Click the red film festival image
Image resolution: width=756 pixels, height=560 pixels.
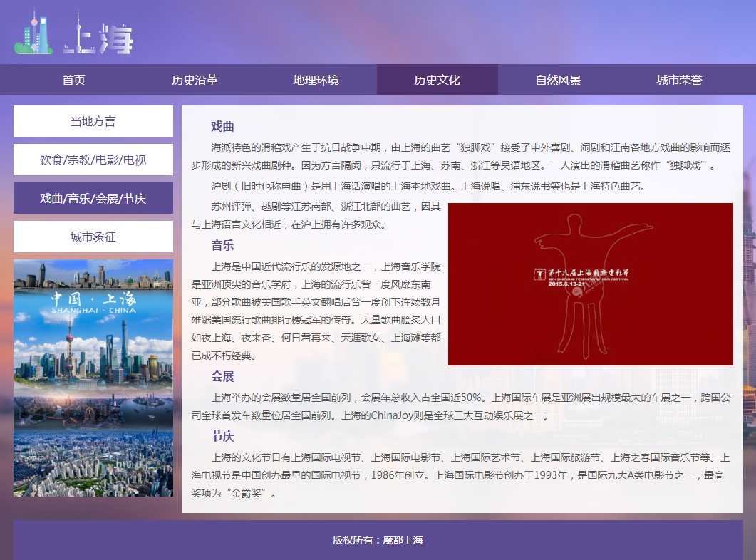click(590, 284)
